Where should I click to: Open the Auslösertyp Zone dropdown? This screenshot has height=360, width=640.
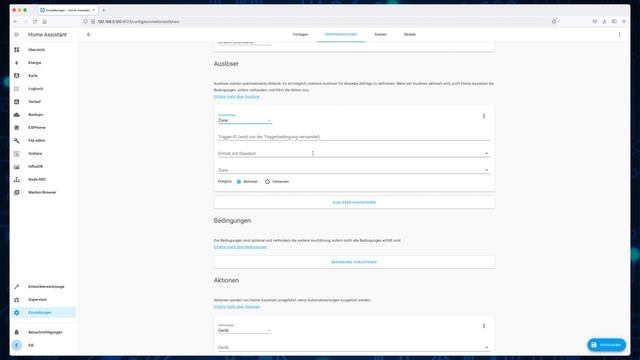tap(244, 118)
